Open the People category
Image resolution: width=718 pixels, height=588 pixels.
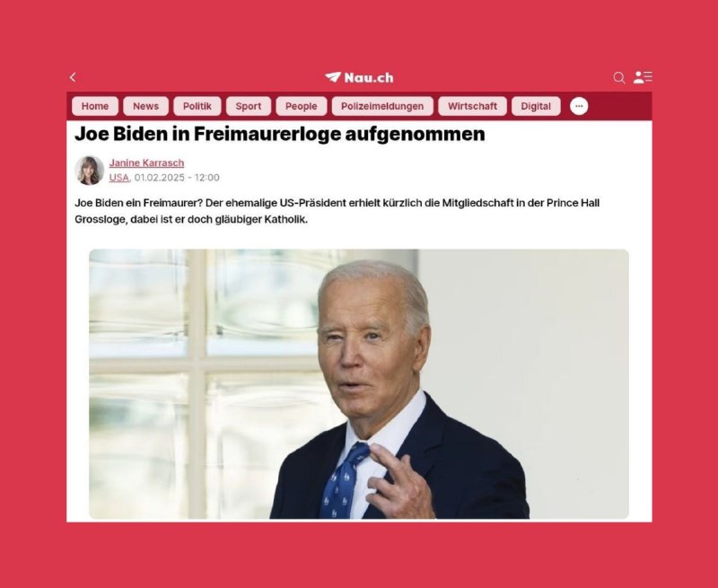pyautogui.click(x=302, y=106)
